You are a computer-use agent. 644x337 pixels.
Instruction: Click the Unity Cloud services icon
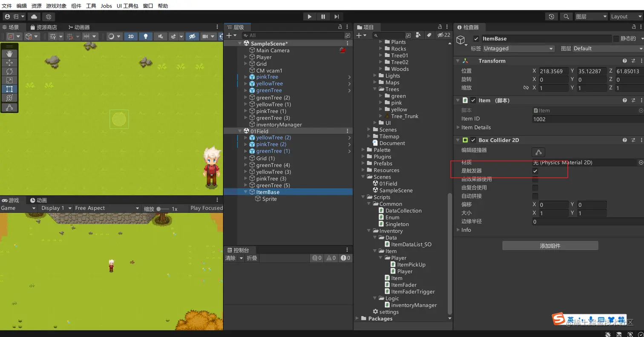34,17
